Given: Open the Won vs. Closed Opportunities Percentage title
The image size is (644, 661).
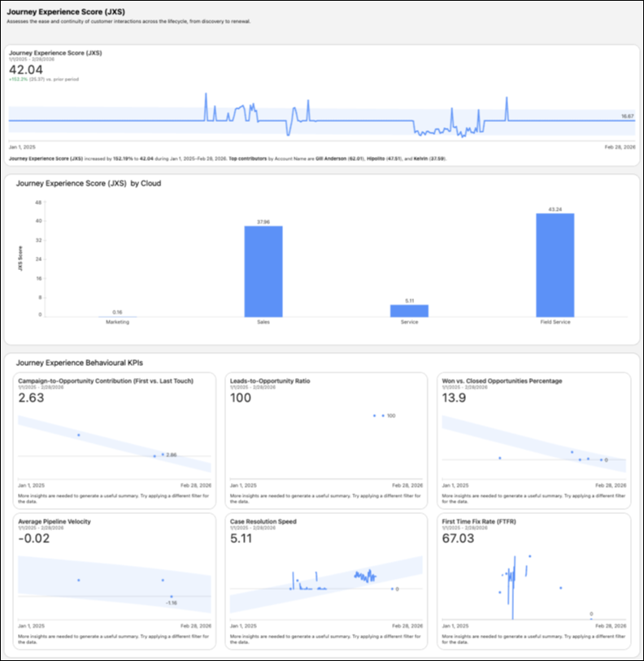Looking at the screenshot, I should point(502,381).
